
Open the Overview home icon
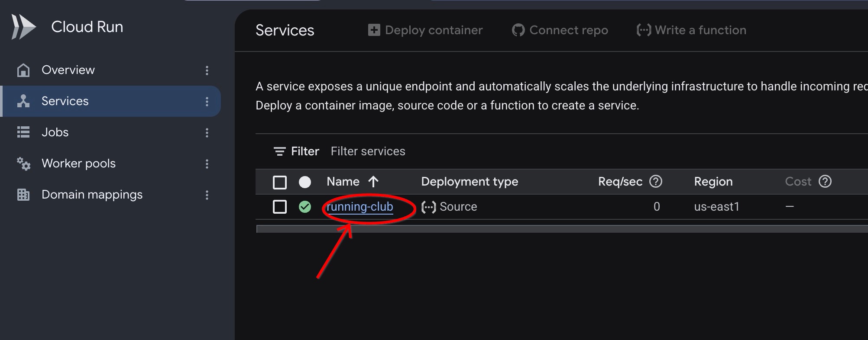[23, 70]
